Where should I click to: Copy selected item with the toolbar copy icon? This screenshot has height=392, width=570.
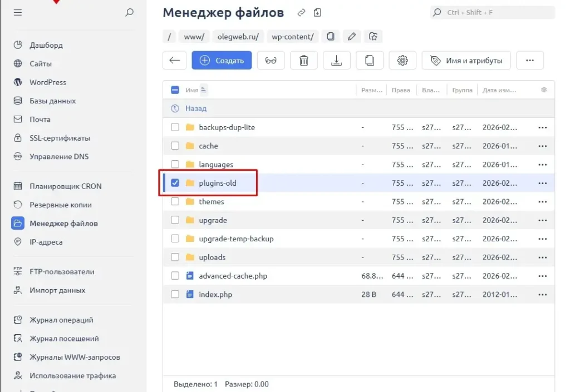click(370, 60)
